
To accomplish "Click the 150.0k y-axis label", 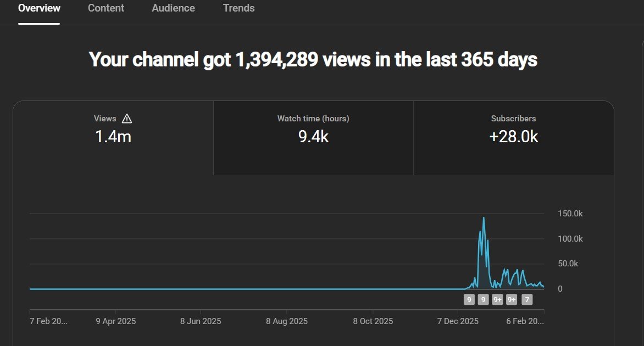I will pos(570,214).
